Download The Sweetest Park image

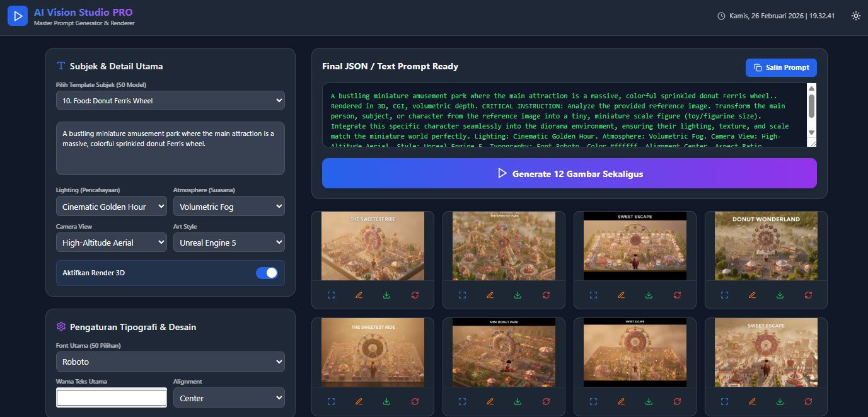point(518,295)
